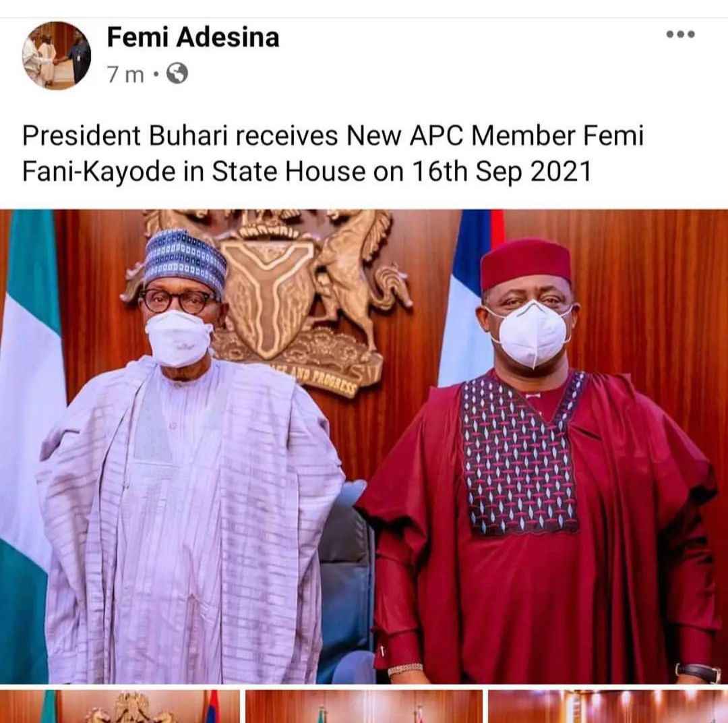The width and height of the screenshot is (728, 723).
Task: View the bottom-right photo thumbnail
Action: (608, 706)
